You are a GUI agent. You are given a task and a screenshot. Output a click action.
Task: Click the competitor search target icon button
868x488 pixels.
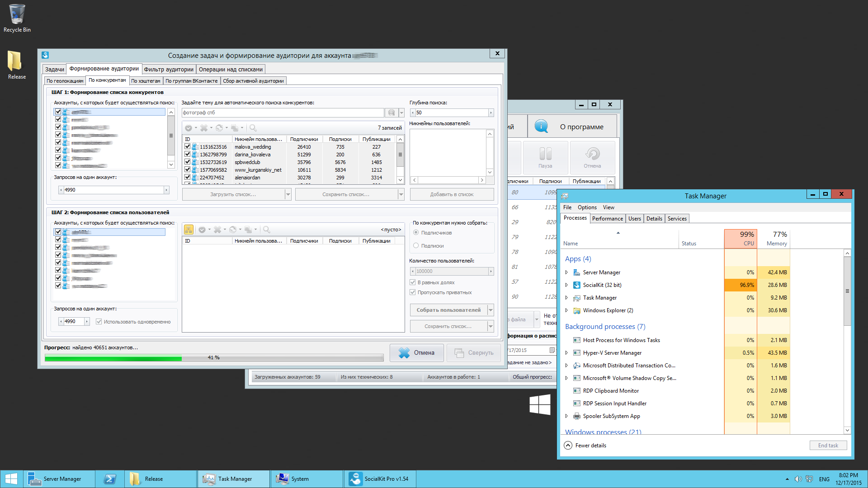(x=392, y=113)
